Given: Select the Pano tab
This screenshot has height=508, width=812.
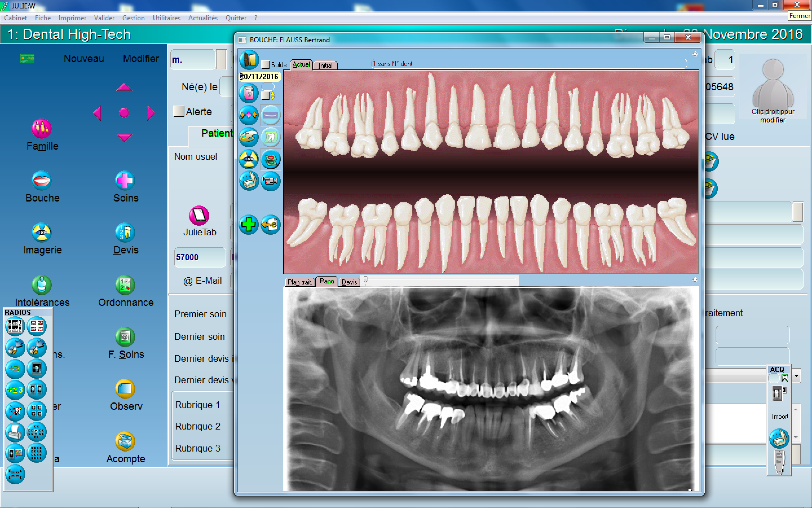Looking at the screenshot, I should click(327, 281).
